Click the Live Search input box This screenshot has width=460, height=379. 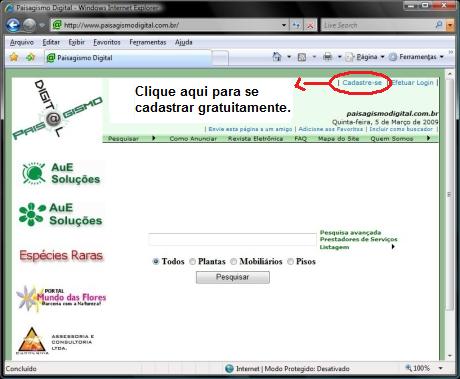378,25
